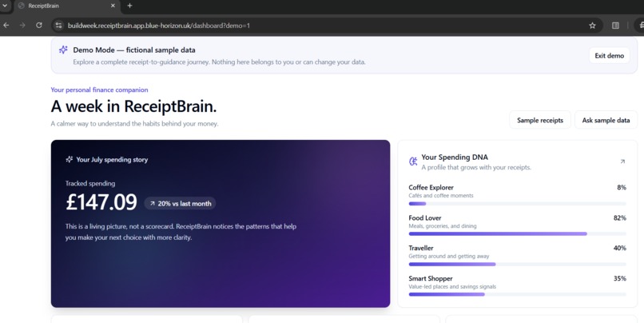
Task: Open Spending DNA via arrow icon
Action: 622,161
